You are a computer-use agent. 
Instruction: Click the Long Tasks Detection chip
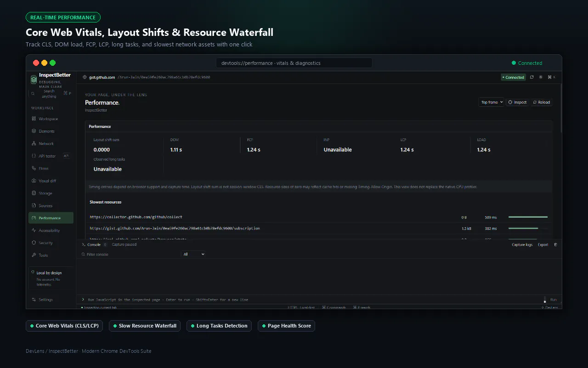pyautogui.click(x=219, y=326)
